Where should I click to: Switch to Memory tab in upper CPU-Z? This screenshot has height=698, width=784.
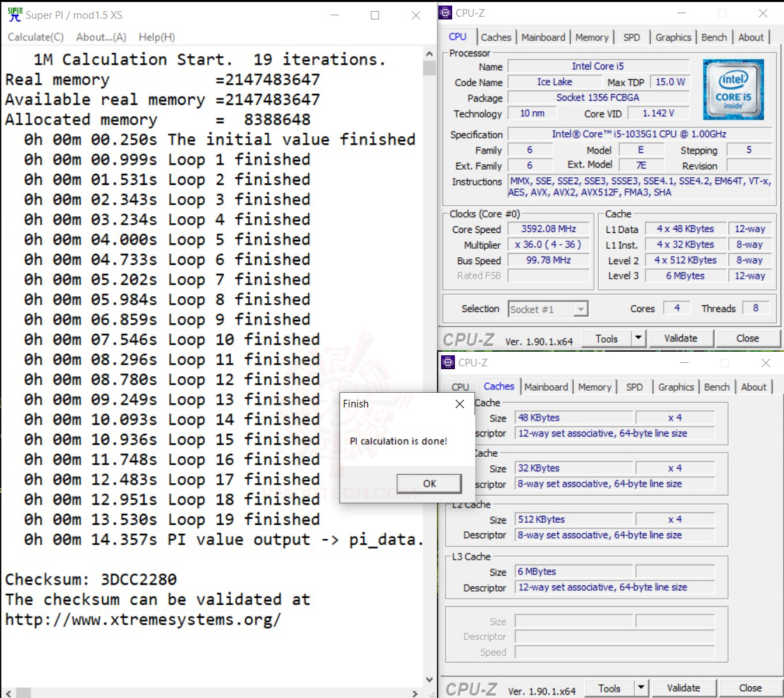(591, 38)
